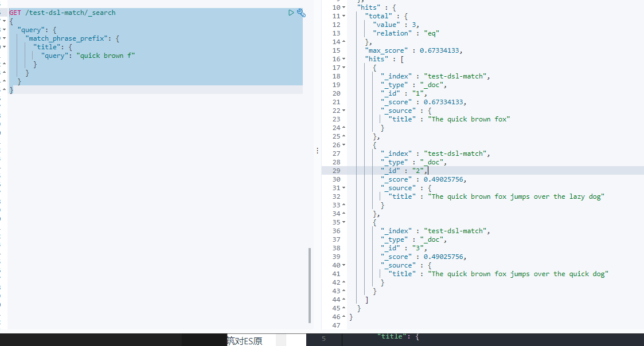The width and height of the screenshot is (644, 346).
Task: Click the title ending in "the lazy dog"
Action: click(x=516, y=196)
